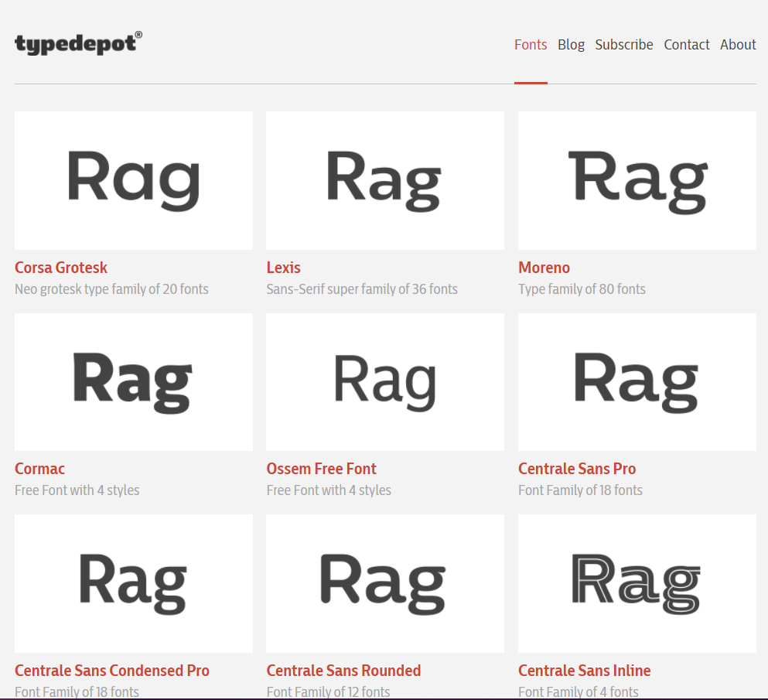Select text 'Sans-Serif super family of 36 fonts'
This screenshot has width=768, height=700.
(362, 289)
